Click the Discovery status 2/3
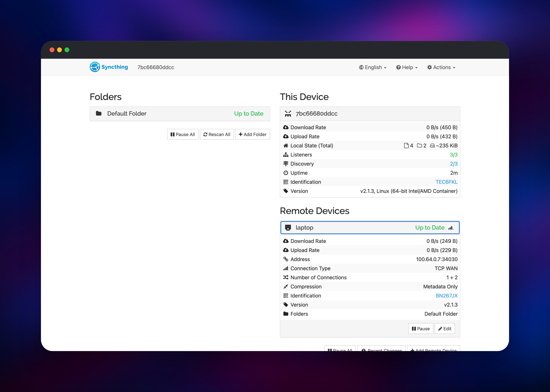 [x=454, y=164]
